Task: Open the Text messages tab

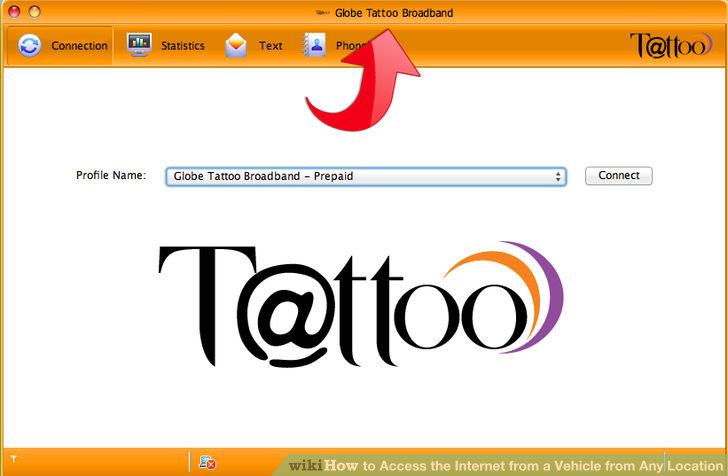Action: tap(254, 46)
